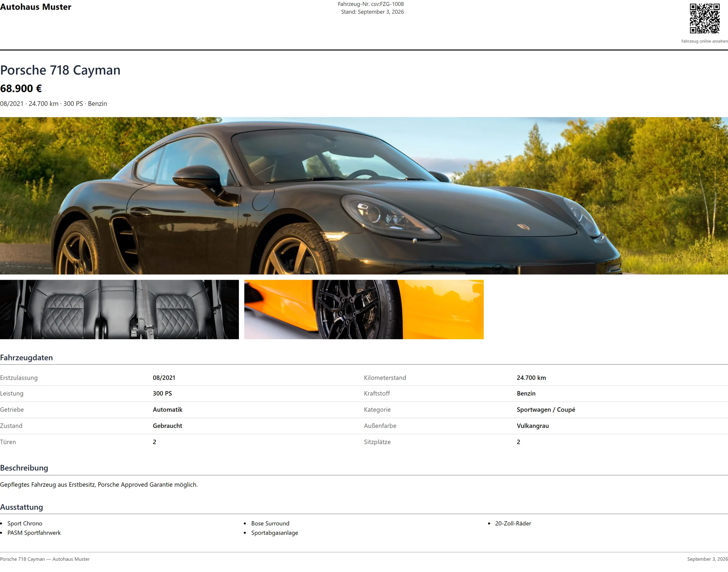Image resolution: width=728 pixels, height=572 pixels.
Task: Click the Erstzulassung value 08/2021
Action: pos(164,378)
